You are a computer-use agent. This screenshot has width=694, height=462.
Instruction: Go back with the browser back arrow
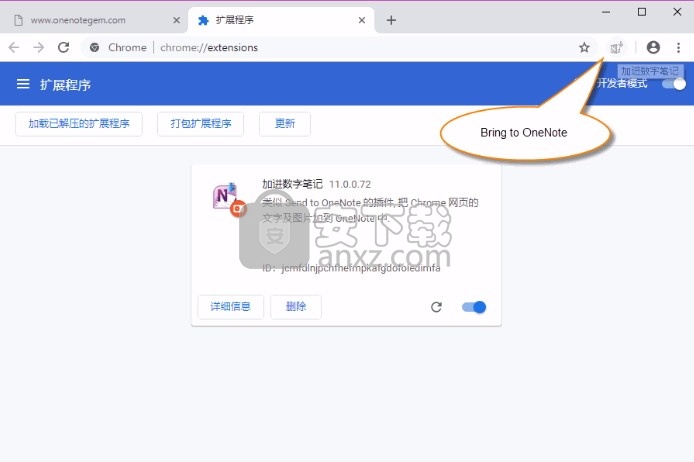tap(14, 47)
